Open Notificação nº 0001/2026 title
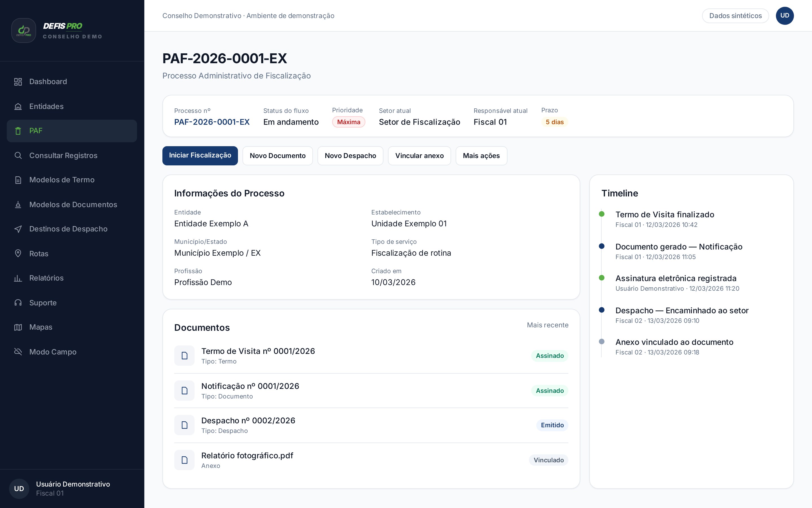 coord(250,386)
